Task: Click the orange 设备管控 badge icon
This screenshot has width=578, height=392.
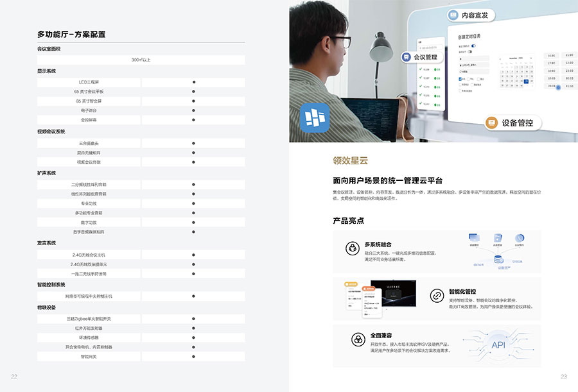Action: pos(491,123)
